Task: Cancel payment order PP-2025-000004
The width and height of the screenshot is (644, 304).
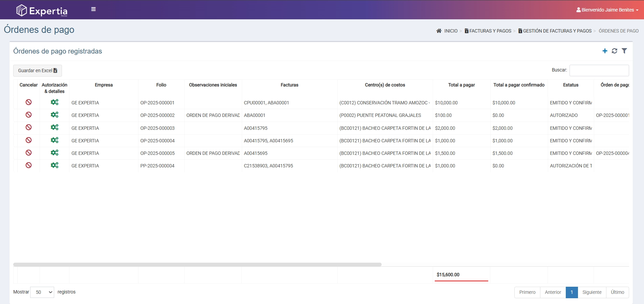Action: [x=29, y=165]
